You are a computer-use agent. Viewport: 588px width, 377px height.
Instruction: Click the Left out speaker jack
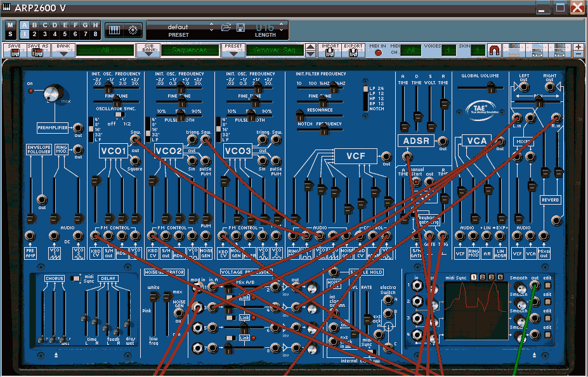coord(523,87)
